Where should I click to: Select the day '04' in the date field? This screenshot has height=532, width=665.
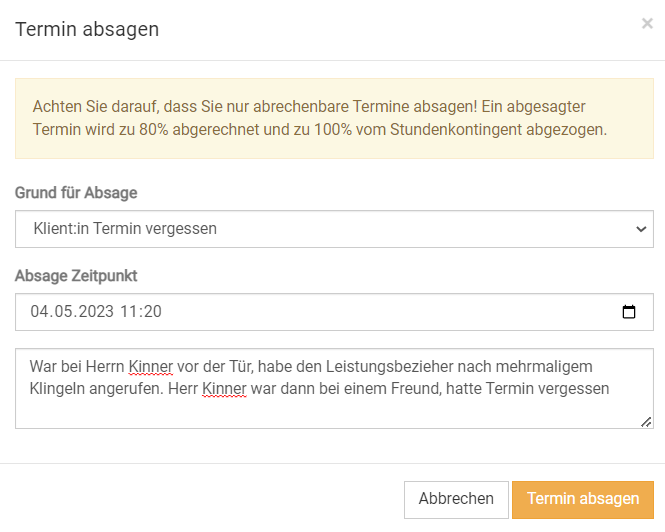click(40, 312)
